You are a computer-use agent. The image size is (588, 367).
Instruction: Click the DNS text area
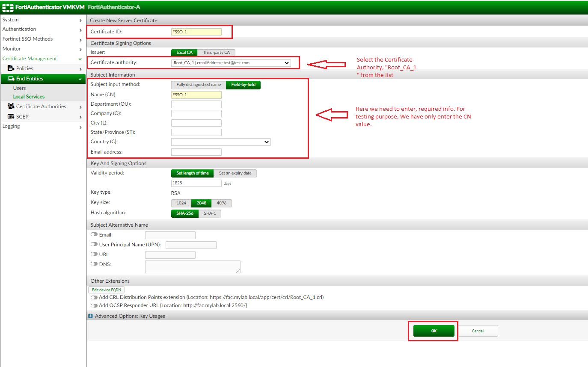(193, 267)
